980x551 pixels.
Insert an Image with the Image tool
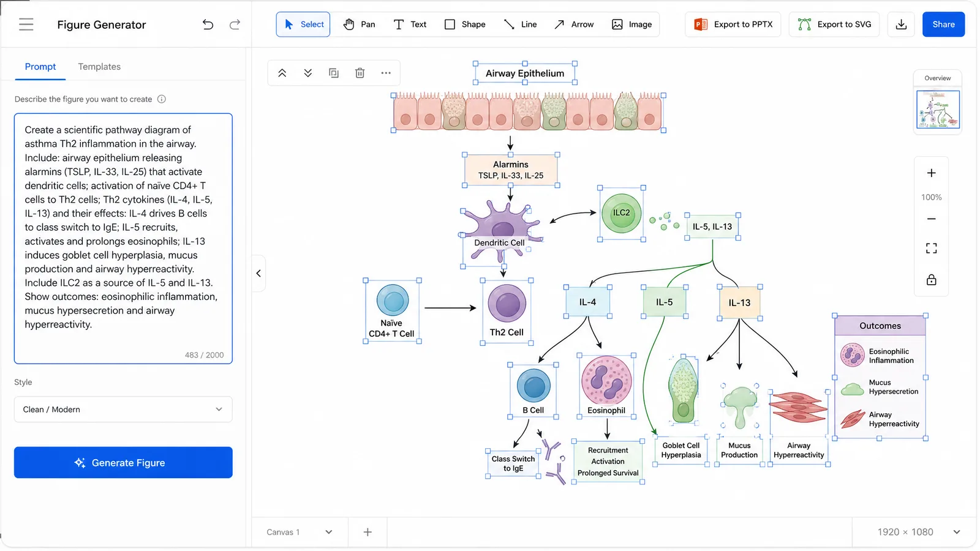tap(632, 24)
